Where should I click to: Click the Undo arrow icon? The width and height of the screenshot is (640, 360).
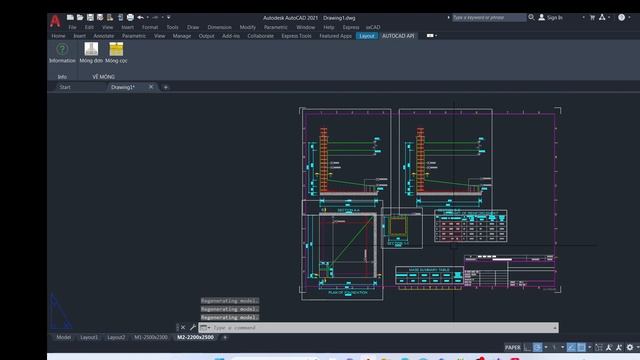coord(140,17)
